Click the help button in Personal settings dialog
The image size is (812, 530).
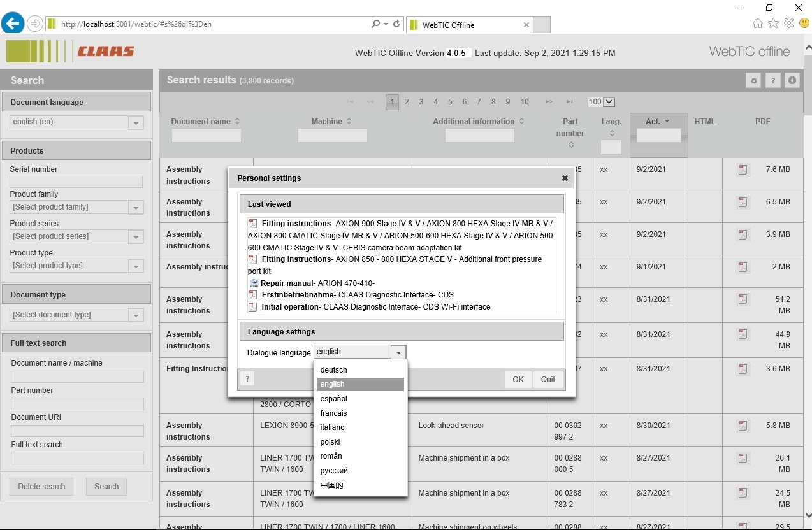(x=247, y=379)
